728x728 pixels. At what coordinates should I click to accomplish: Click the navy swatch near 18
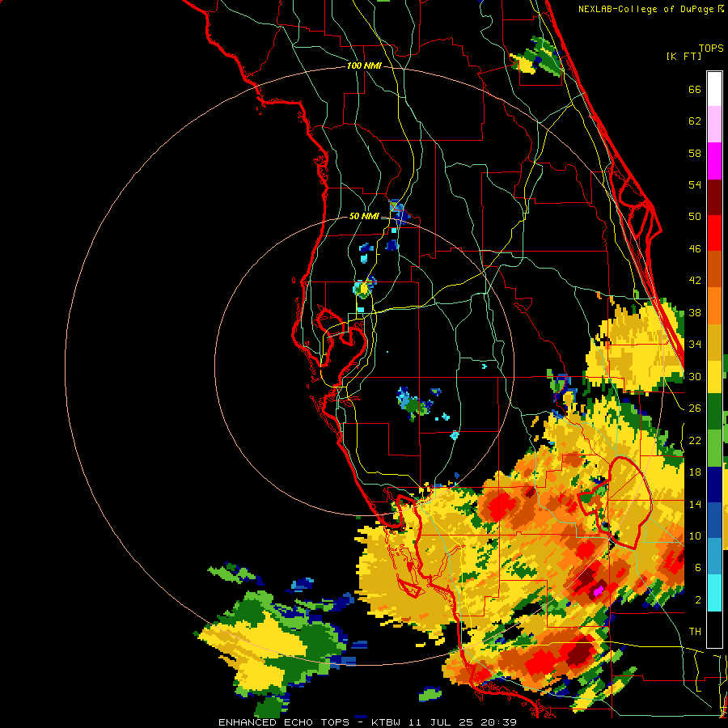click(714, 485)
